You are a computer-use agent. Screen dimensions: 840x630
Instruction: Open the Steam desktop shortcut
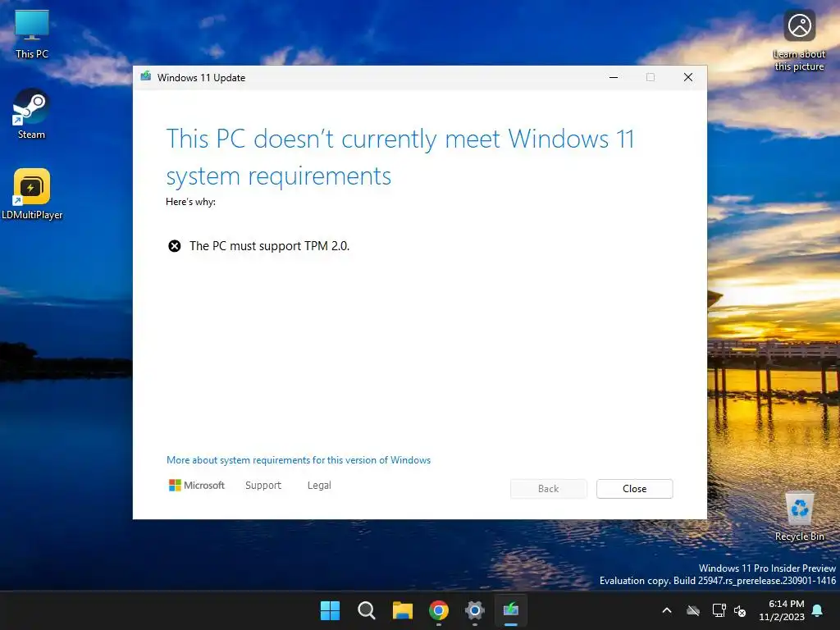tap(31, 114)
